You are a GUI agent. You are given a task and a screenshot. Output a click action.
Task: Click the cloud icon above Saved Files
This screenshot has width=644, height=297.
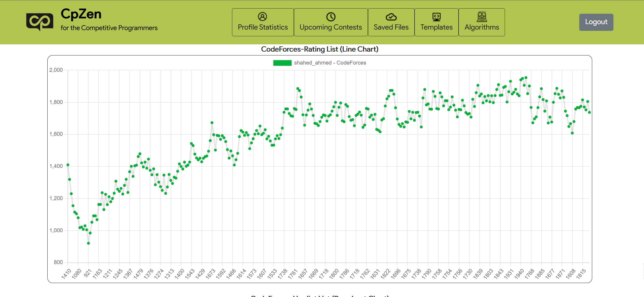tap(391, 17)
